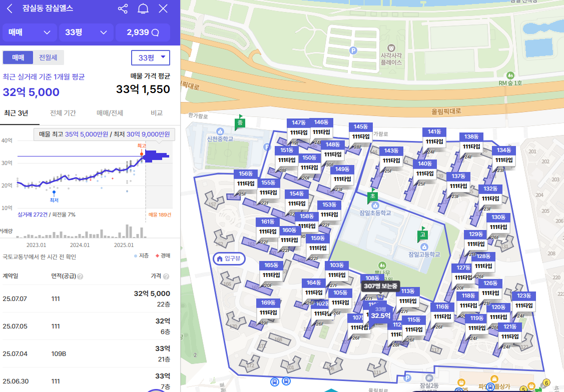The height and width of the screenshot is (392, 564).
Task: Select building 147동 marker
Action: point(299,127)
